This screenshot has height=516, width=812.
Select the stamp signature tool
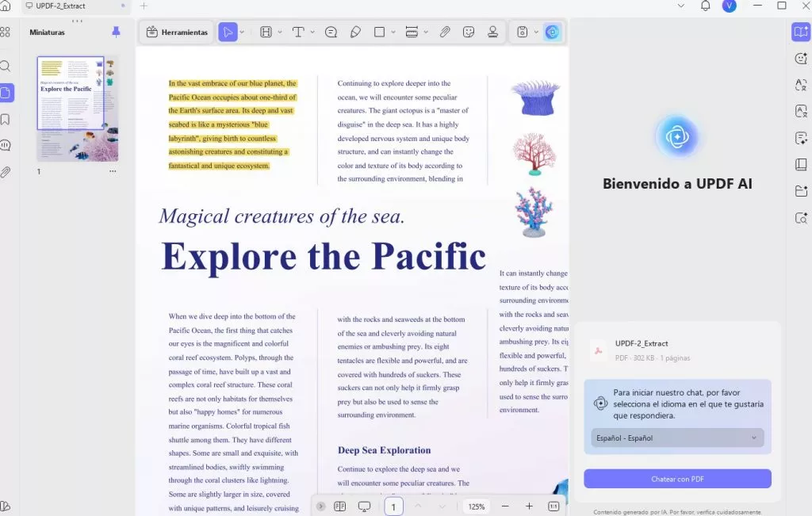(x=492, y=32)
